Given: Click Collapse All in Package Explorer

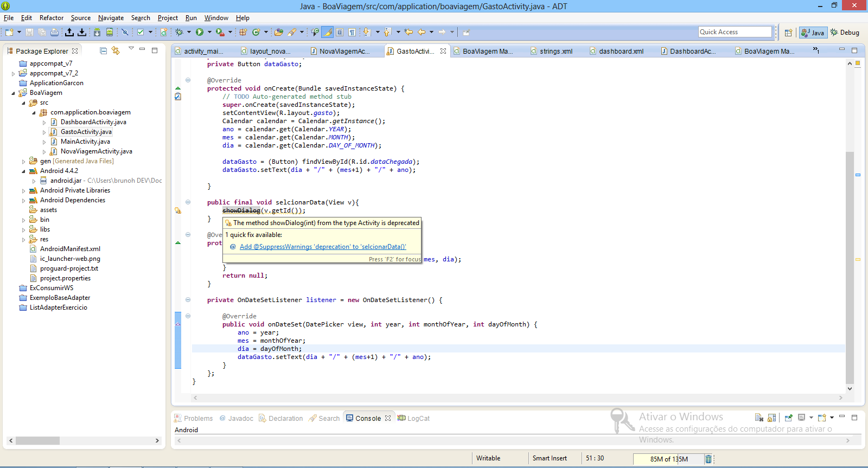Looking at the screenshot, I should click(103, 50).
